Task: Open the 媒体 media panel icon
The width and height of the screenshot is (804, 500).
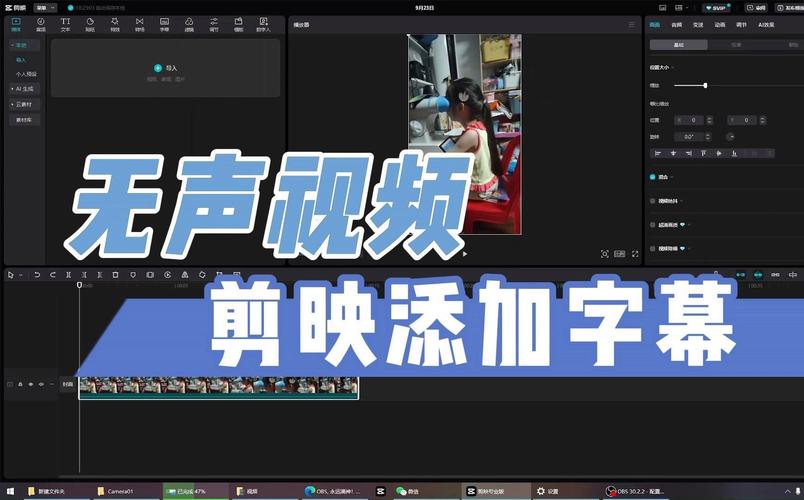Action: point(16,24)
